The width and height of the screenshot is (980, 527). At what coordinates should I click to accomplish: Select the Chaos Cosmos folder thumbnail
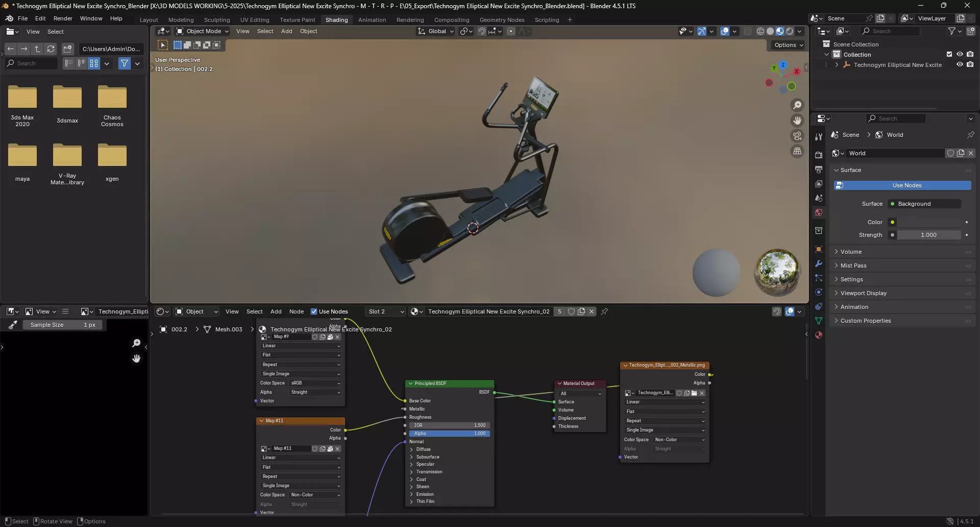tap(112, 97)
